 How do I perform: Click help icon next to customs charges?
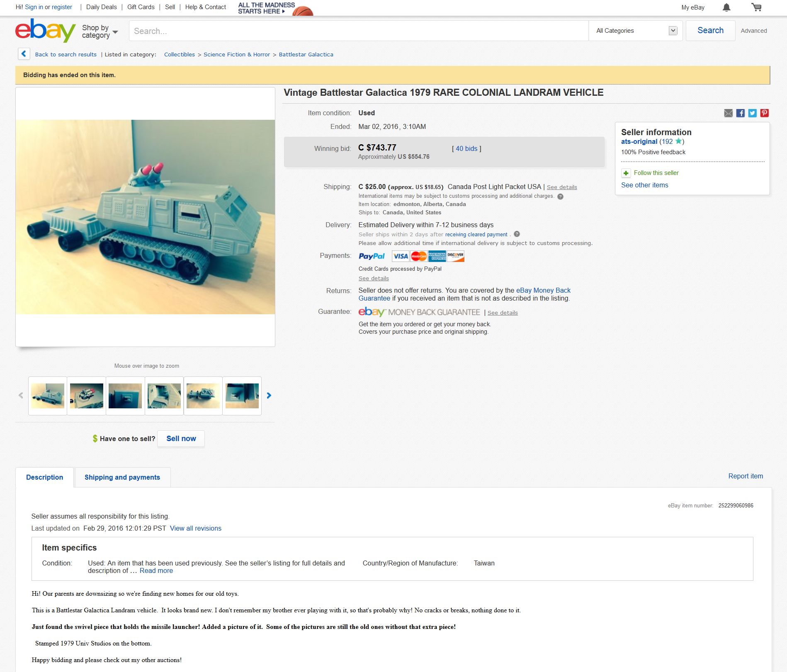(x=560, y=197)
